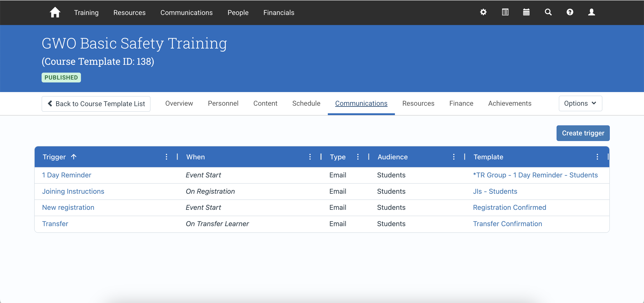Click the Create trigger button

[x=583, y=133]
